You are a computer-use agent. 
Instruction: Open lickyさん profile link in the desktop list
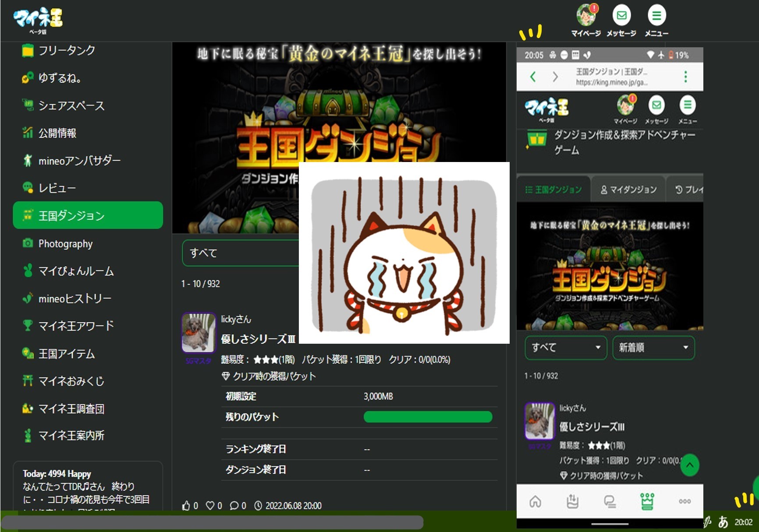point(236,319)
